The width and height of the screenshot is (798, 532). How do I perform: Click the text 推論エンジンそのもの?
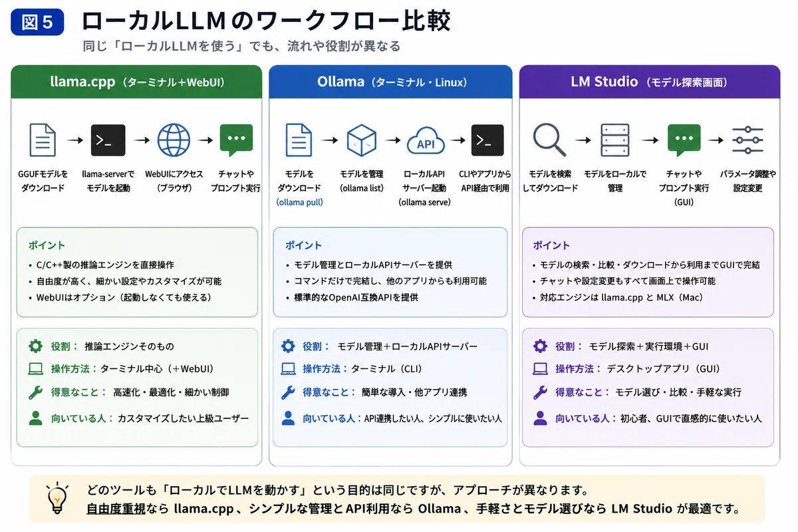point(129,346)
